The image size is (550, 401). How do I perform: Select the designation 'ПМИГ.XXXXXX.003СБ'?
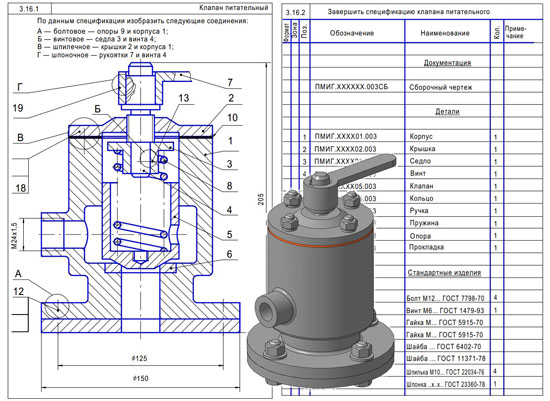pyautogui.click(x=351, y=87)
